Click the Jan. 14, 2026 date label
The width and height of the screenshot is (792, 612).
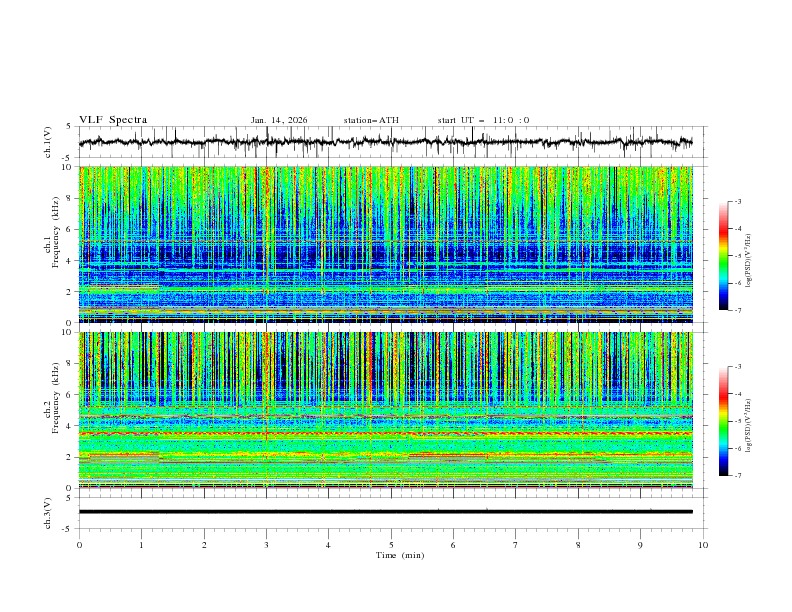point(279,120)
